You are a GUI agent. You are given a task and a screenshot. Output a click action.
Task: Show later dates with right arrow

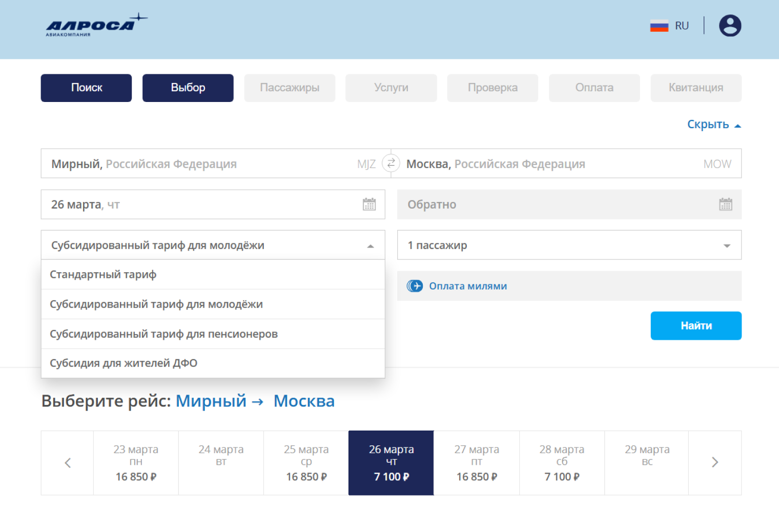(x=715, y=463)
